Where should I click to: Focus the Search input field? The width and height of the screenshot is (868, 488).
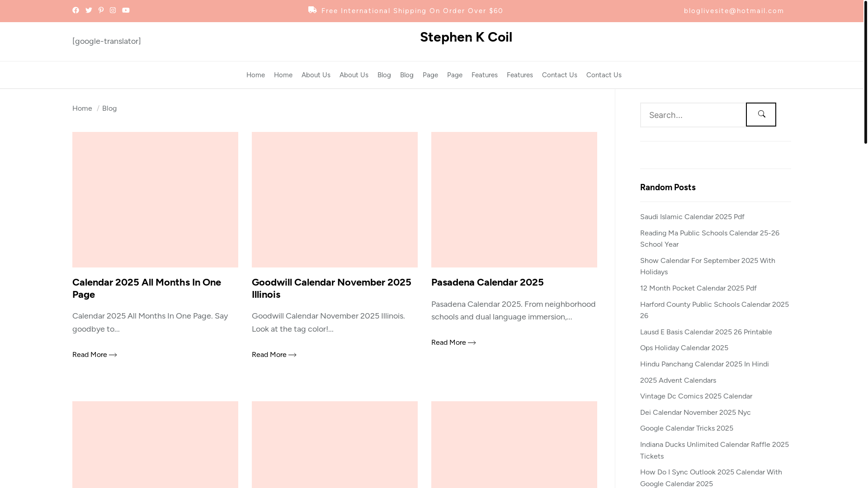point(693,115)
